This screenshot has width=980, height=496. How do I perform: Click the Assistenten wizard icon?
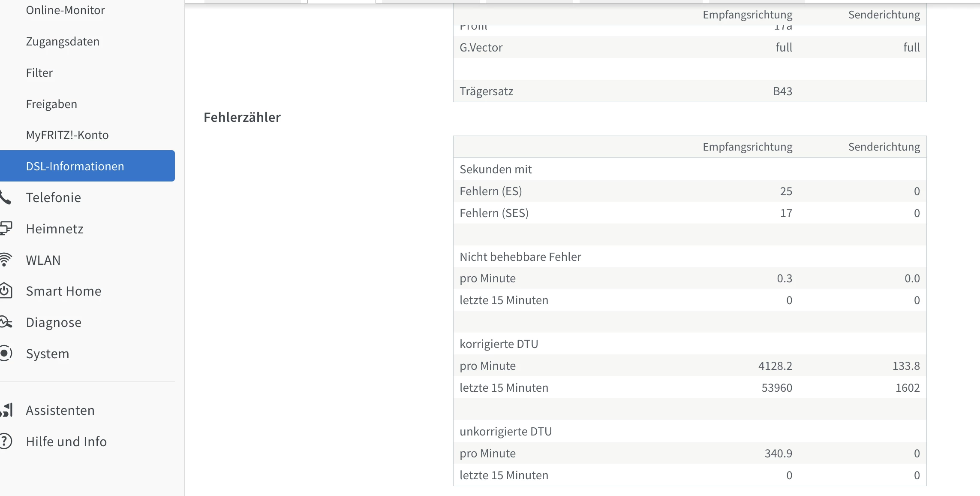pos(6,410)
